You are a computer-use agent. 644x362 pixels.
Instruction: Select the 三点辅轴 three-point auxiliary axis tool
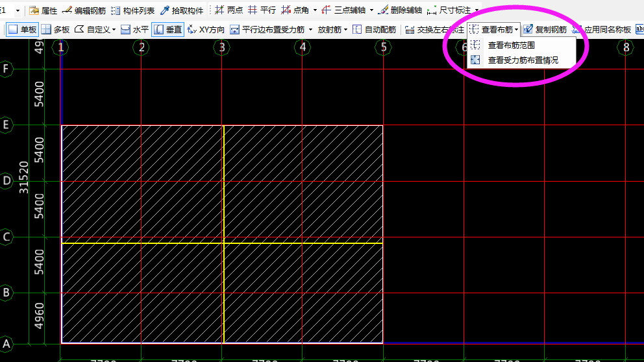coord(344,10)
